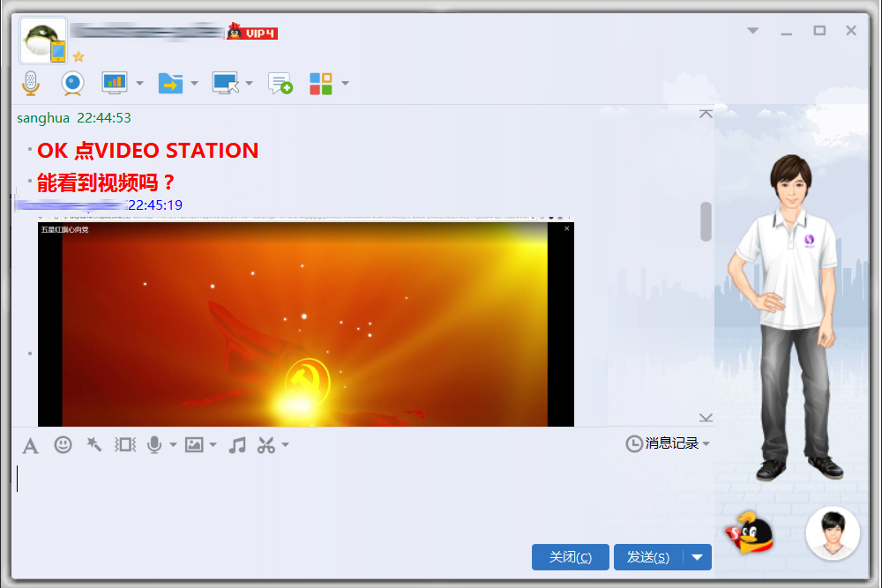Create a new message with the bubble icon
Screen dimensions: 882x588
click(280, 83)
